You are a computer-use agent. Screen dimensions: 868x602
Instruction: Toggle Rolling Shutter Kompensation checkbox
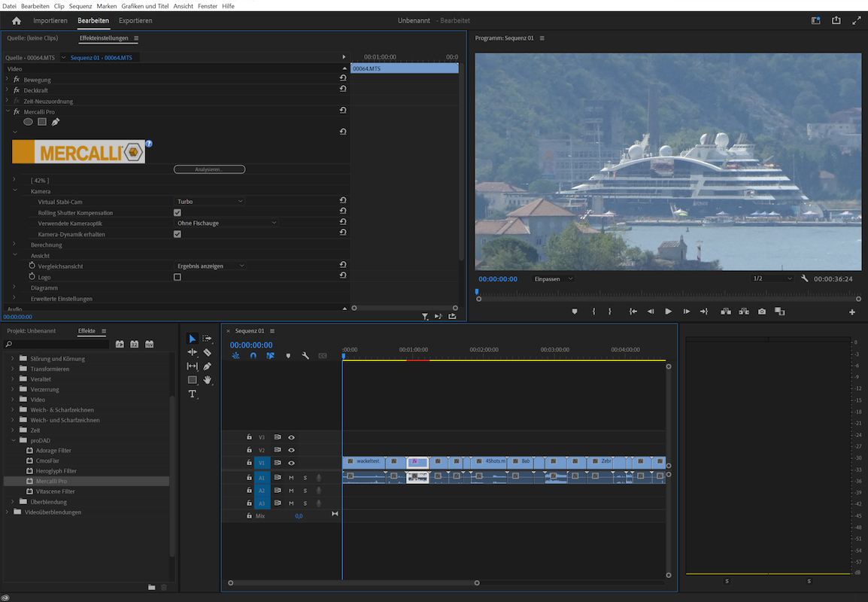pyautogui.click(x=178, y=212)
